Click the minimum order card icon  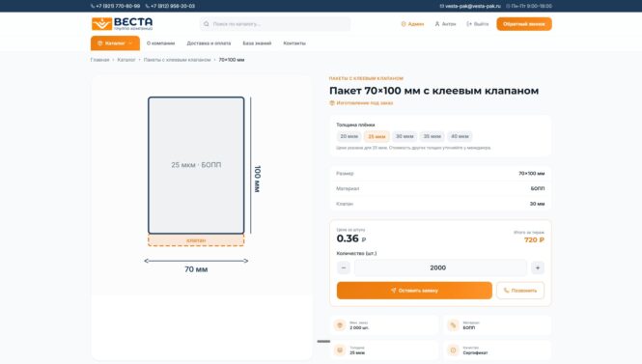tap(340, 325)
